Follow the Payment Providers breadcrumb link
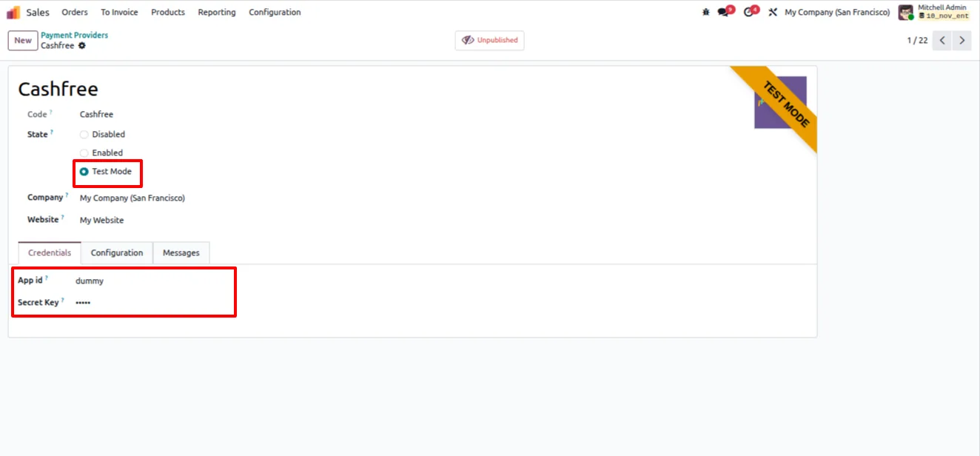This screenshot has height=456, width=980. pos(74,35)
